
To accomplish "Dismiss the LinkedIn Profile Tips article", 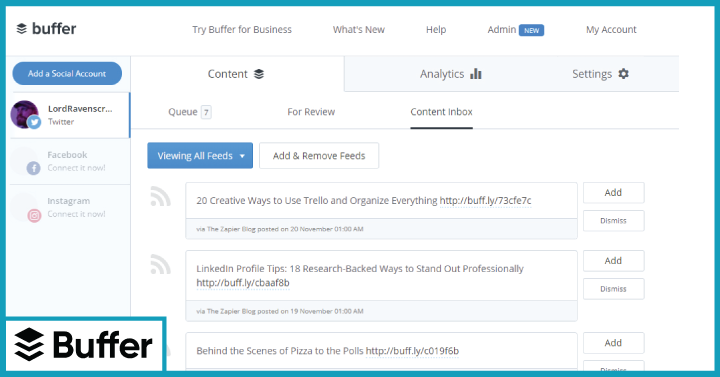I will point(613,289).
